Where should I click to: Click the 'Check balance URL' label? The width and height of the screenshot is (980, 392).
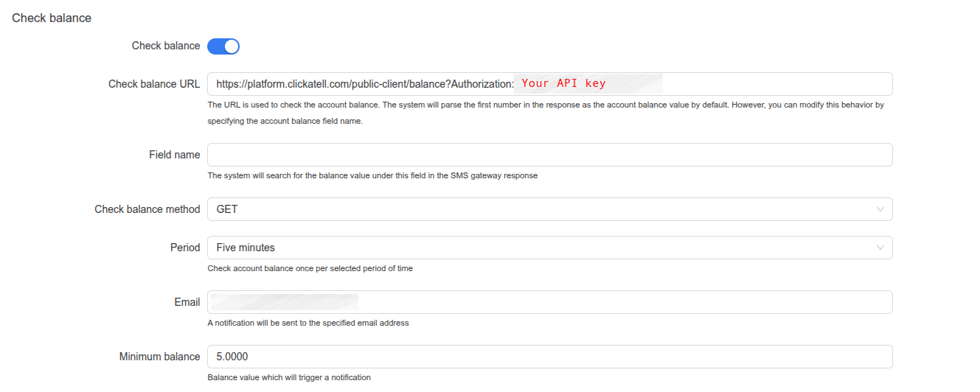coord(154,84)
